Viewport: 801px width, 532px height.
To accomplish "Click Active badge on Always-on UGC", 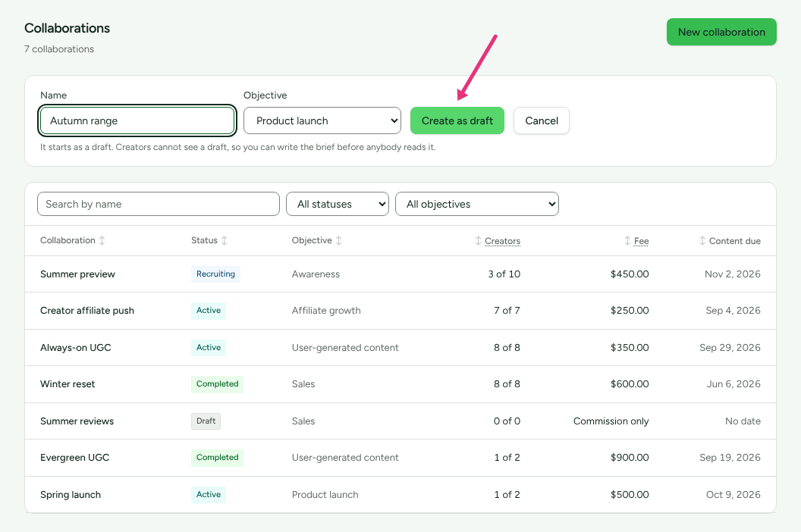I will click(209, 347).
